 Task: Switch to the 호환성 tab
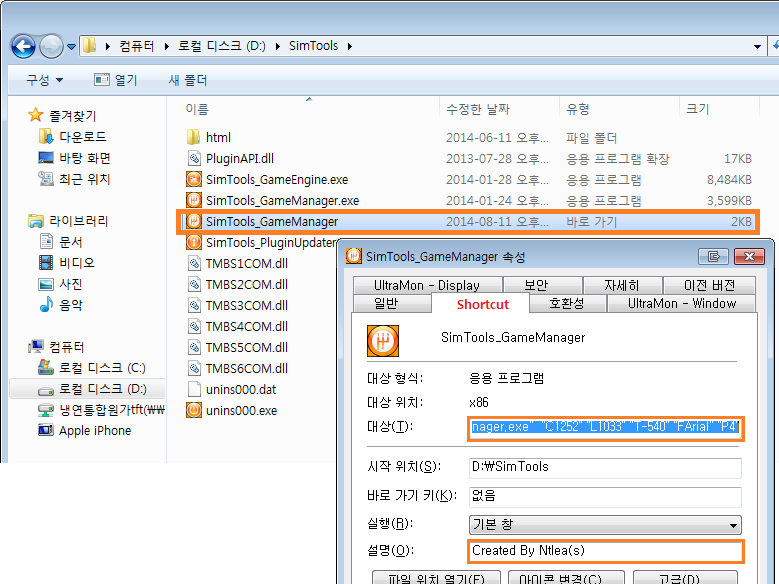pyautogui.click(x=568, y=303)
